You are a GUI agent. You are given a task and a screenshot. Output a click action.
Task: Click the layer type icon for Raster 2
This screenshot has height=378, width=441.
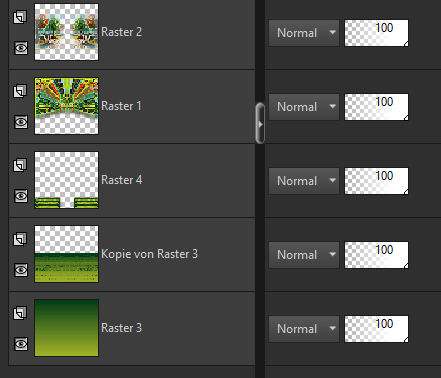coord(20,17)
